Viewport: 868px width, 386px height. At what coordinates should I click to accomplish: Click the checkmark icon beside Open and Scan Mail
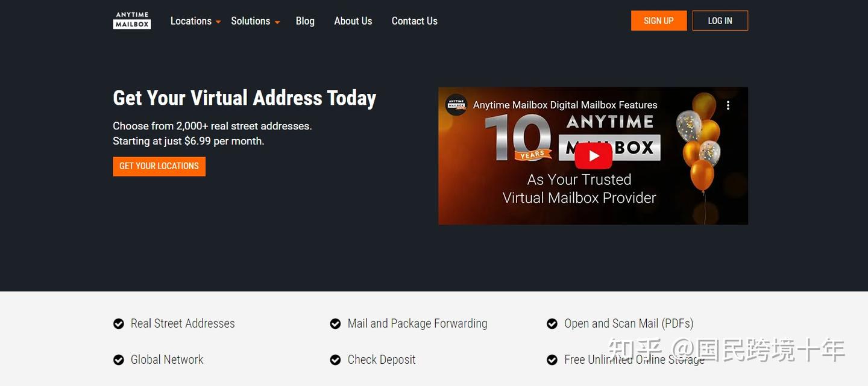(x=552, y=324)
